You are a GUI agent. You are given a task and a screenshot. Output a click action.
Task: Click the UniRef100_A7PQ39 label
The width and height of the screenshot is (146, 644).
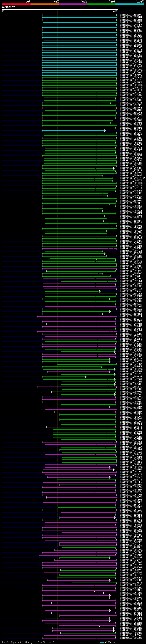pos(131,95)
